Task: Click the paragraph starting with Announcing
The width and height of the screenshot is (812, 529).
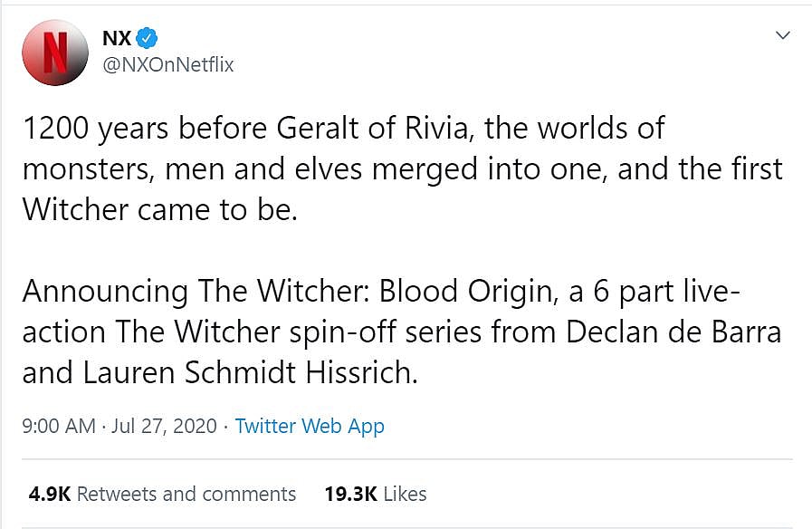Action: click(x=398, y=332)
